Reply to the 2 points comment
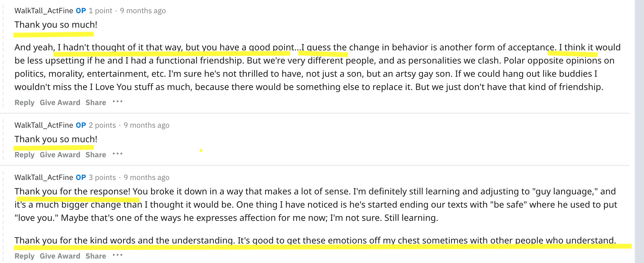The width and height of the screenshot is (644, 263). 25,155
